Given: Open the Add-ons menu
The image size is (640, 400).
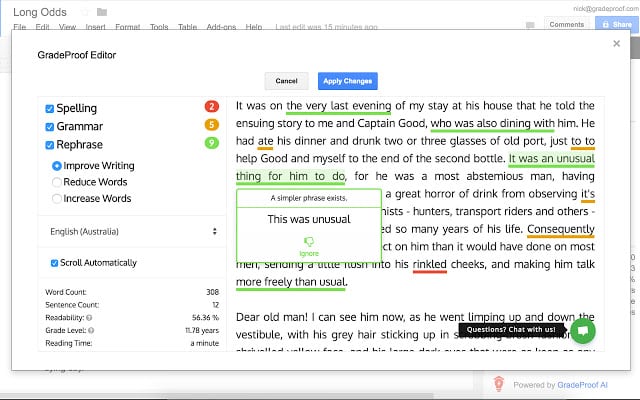Looking at the screenshot, I should tap(221, 27).
